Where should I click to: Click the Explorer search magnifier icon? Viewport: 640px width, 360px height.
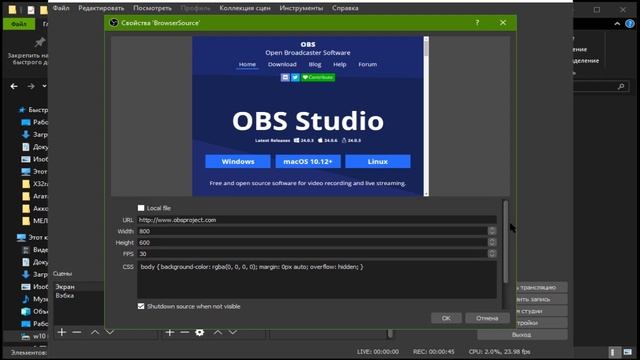pos(621,86)
